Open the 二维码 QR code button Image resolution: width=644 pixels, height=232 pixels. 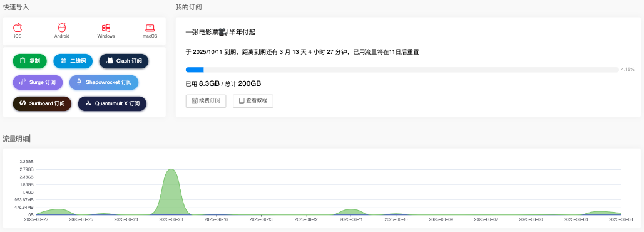[x=73, y=61]
